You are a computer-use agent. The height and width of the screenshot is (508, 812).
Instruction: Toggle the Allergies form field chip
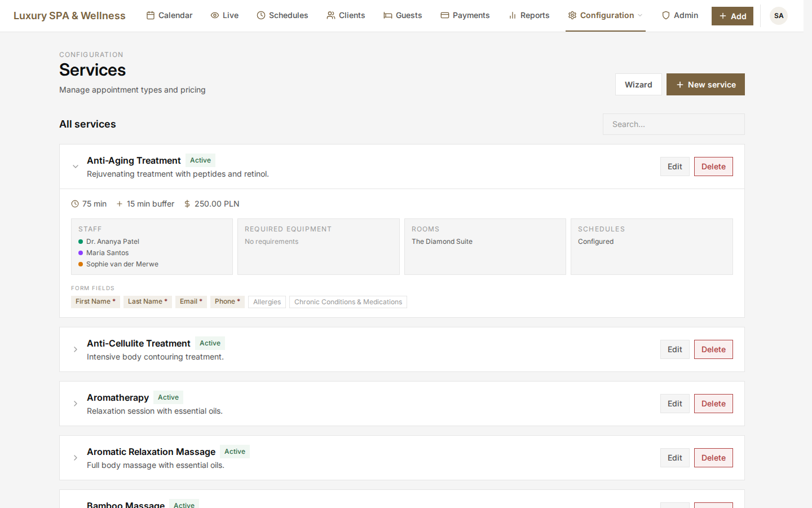pyautogui.click(x=267, y=301)
